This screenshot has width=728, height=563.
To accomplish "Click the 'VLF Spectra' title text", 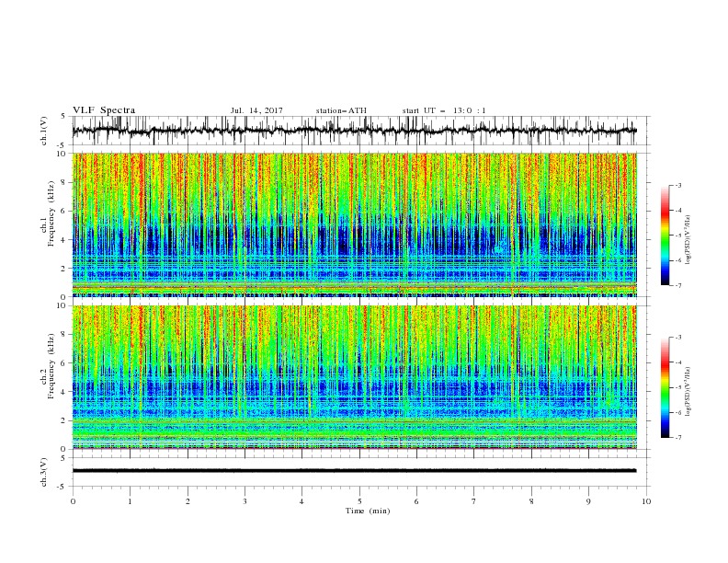I will pyautogui.click(x=104, y=110).
